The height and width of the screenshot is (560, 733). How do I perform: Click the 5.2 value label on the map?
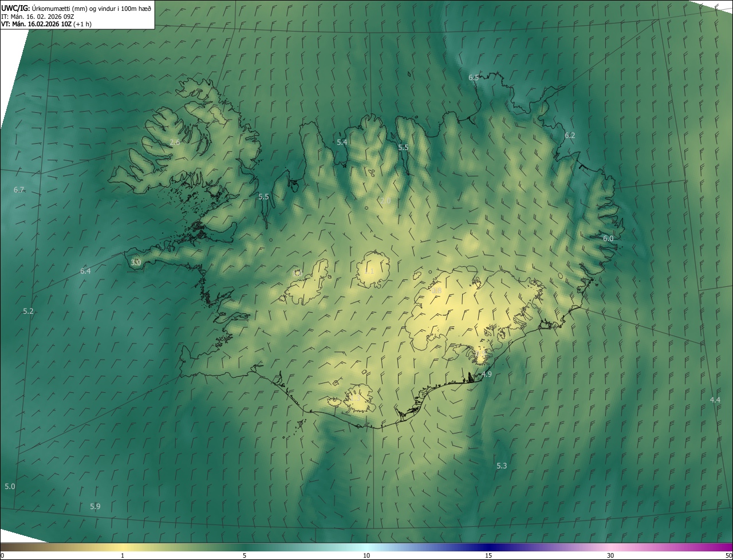click(29, 311)
